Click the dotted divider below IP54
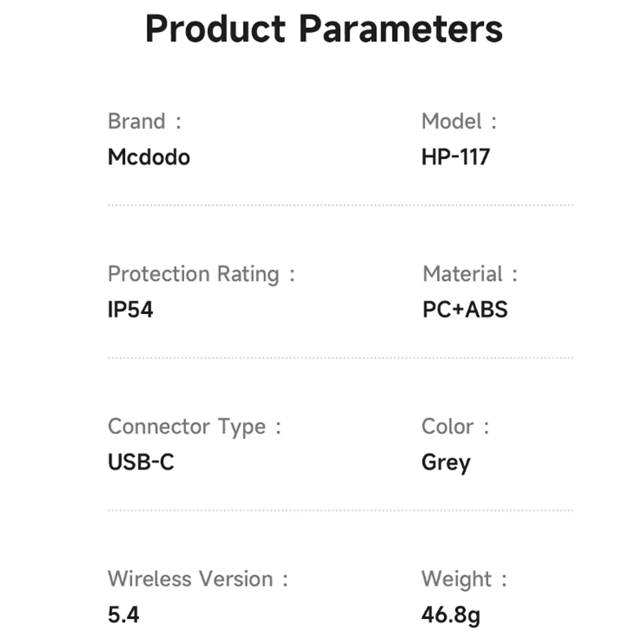 [340, 358]
